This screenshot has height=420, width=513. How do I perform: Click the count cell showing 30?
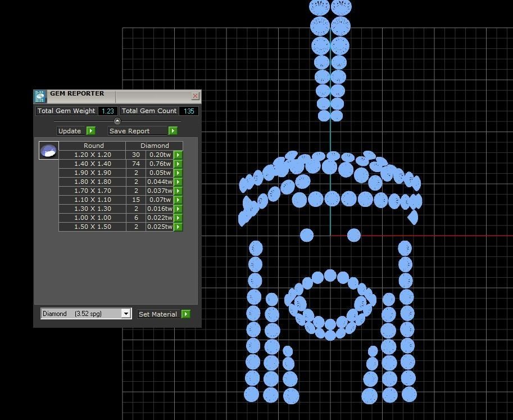pos(136,155)
